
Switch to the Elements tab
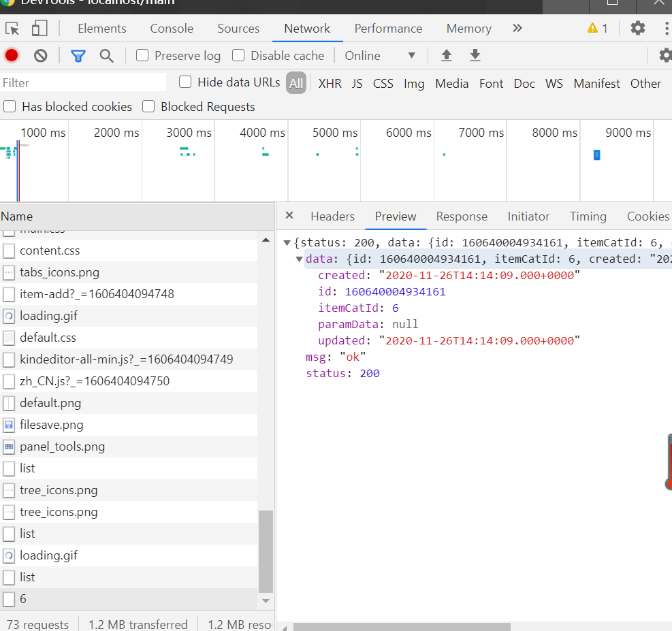(102, 29)
